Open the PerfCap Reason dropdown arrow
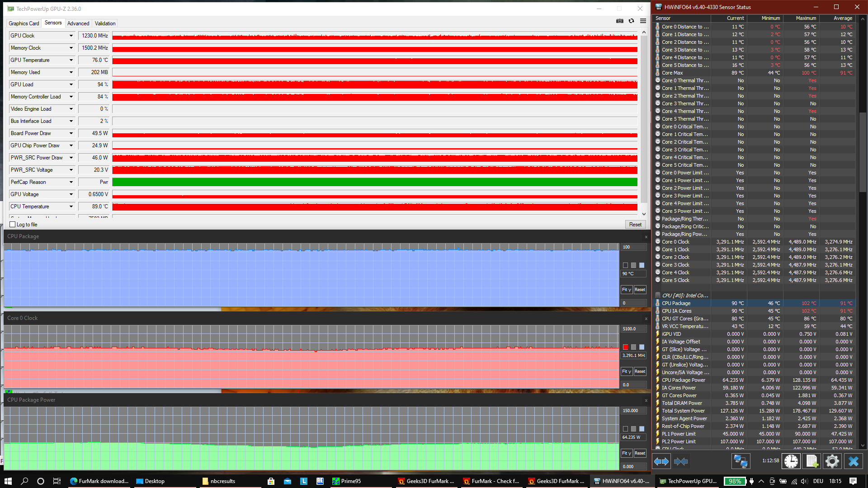 (x=71, y=182)
